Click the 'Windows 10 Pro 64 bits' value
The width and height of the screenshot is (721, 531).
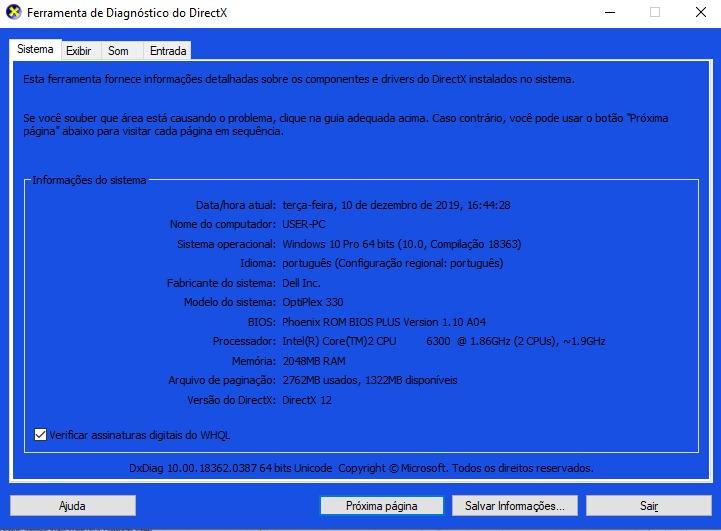pyautogui.click(x=338, y=244)
